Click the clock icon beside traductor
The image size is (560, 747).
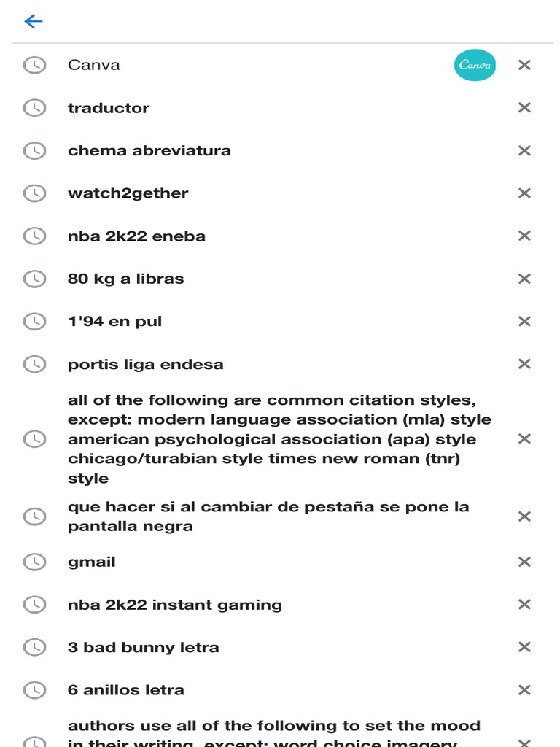[x=34, y=108]
